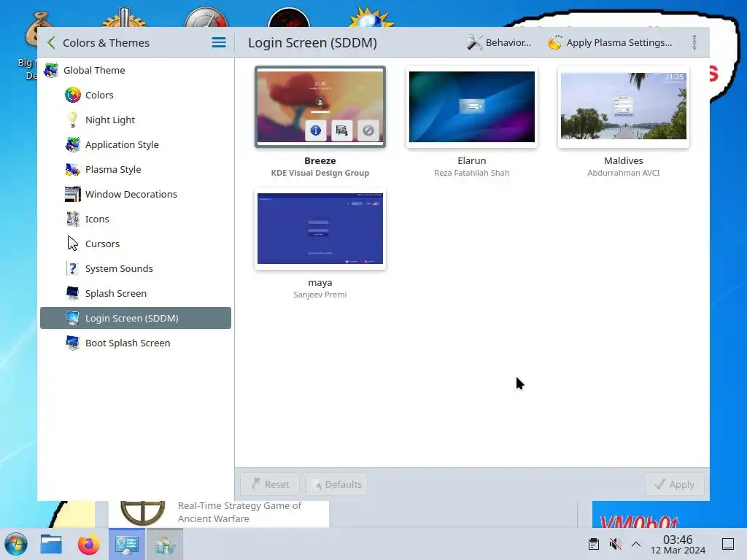Click the show desktop button
This screenshot has height=560, width=747.
[x=728, y=544]
